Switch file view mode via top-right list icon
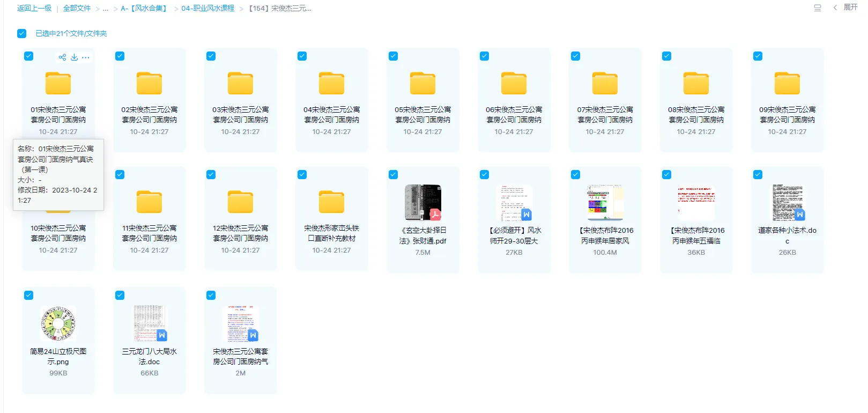This screenshot has width=868, height=413. coord(817,8)
